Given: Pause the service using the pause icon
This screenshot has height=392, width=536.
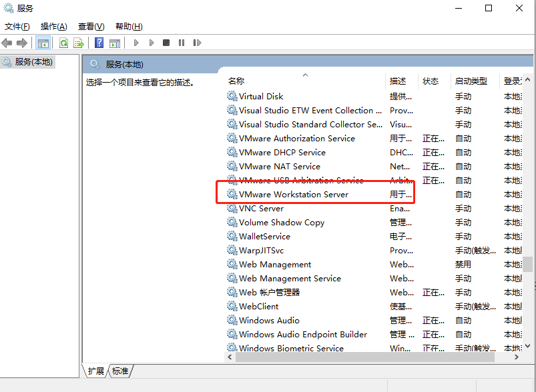Looking at the screenshot, I should (182, 43).
